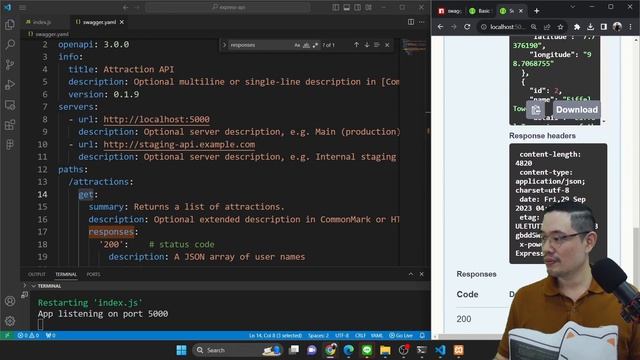Open the Accounts menu in VS Code activity bar
This screenshot has width=640, height=360.
[x=10, y=301]
